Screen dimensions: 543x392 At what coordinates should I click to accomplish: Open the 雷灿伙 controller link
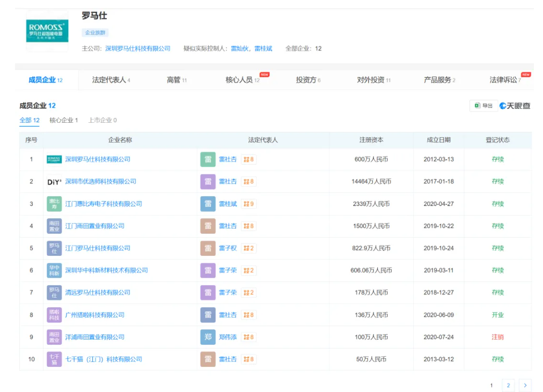[x=240, y=48]
